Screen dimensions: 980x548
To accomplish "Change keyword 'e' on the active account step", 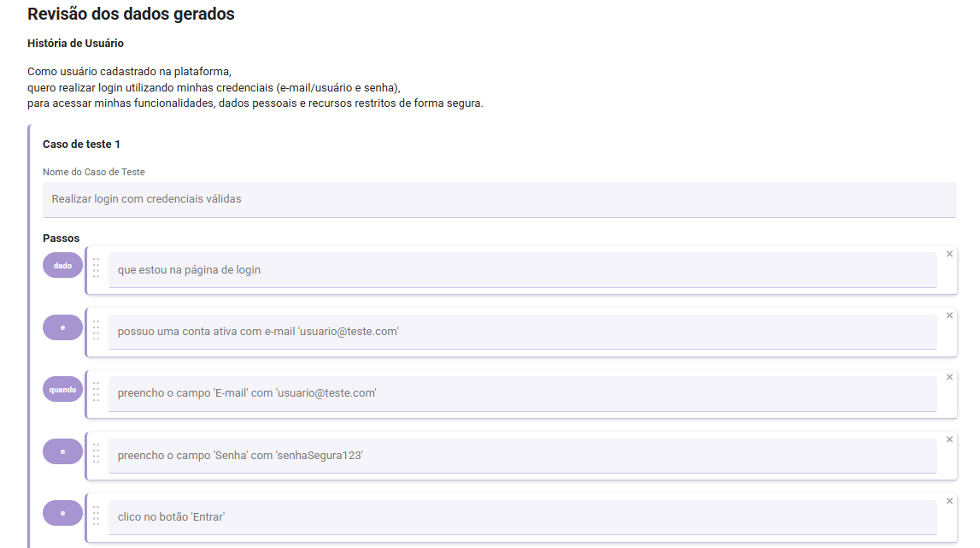I will [62, 327].
